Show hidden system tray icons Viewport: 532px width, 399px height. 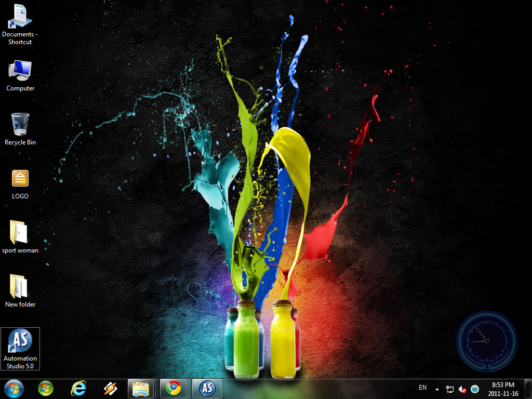point(437,389)
